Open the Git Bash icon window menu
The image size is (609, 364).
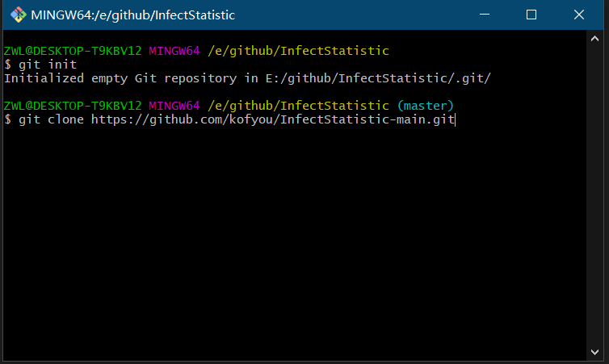pos(19,15)
